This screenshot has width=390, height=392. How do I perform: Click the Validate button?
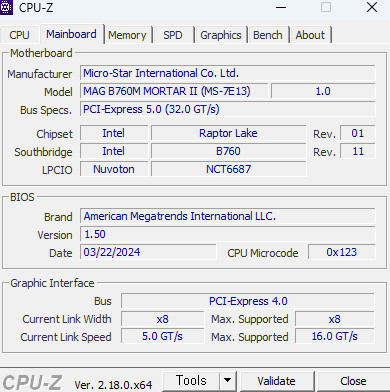point(276,381)
